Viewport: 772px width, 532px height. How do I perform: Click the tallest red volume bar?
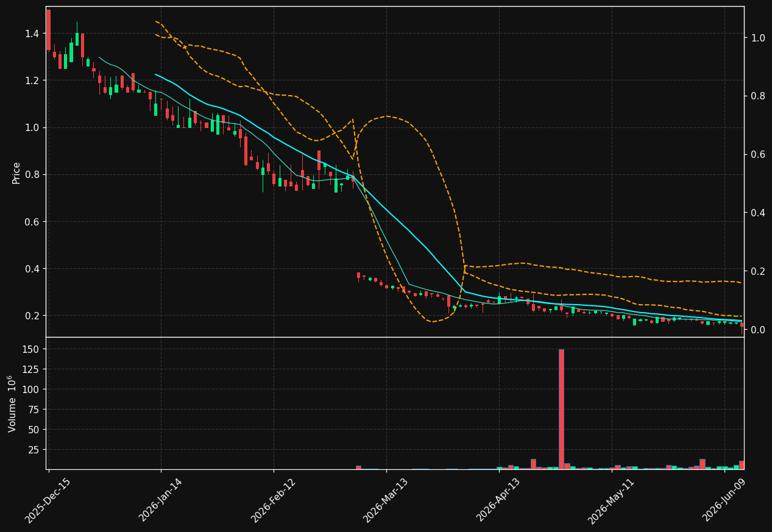(x=561, y=409)
